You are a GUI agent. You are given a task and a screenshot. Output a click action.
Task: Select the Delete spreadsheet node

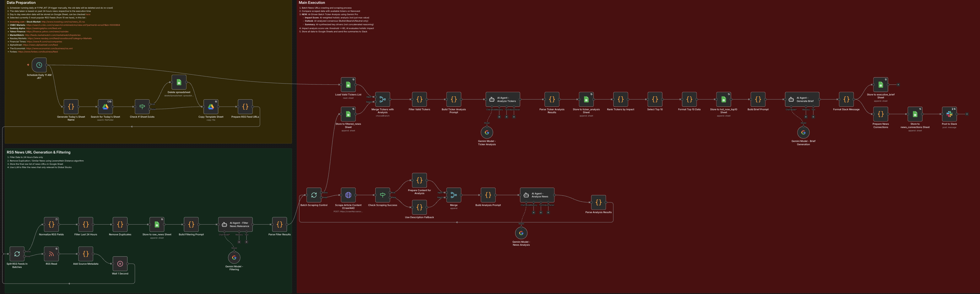tap(179, 82)
